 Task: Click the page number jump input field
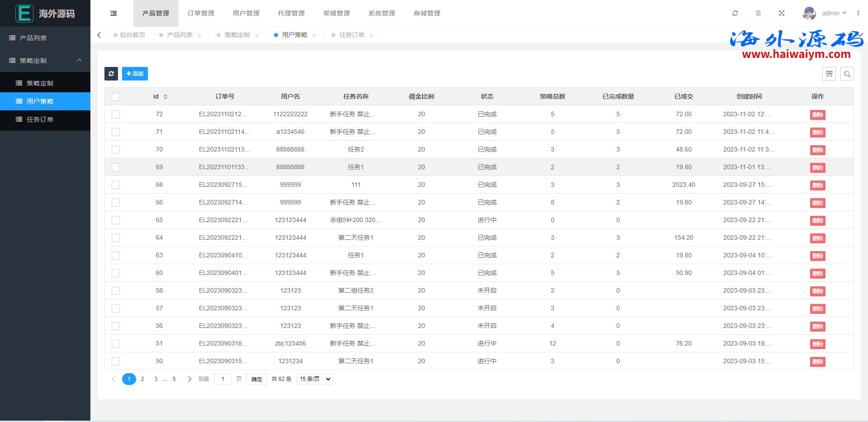(x=222, y=379)
